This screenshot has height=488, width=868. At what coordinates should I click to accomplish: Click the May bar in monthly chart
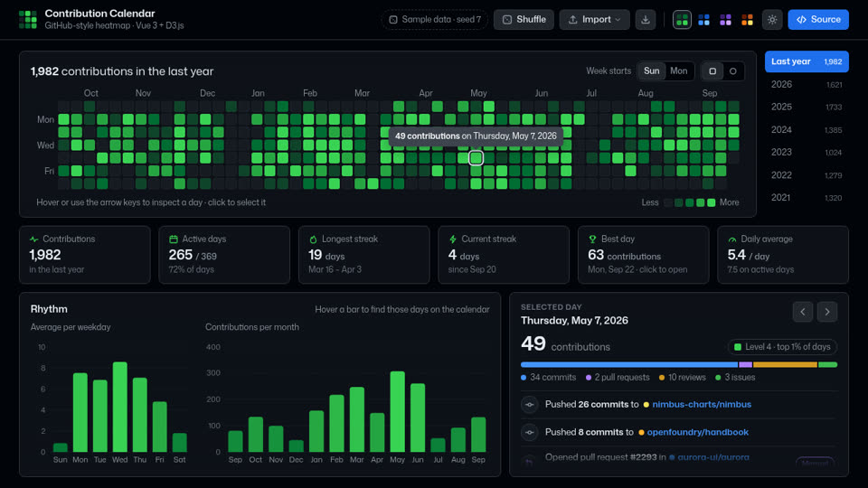click(x=398, y=412)
